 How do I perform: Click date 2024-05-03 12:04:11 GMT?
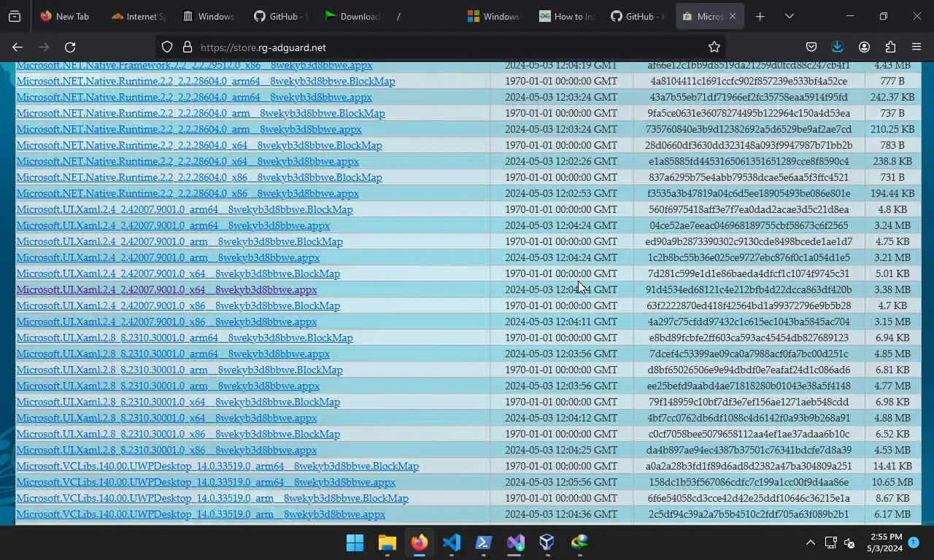(x=561, y=322)
